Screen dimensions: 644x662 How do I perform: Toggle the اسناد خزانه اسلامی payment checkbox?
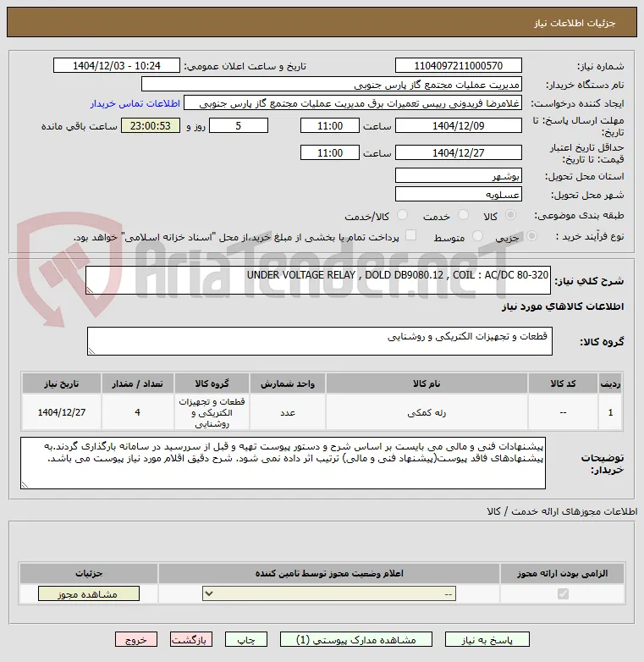click(410, 235)
